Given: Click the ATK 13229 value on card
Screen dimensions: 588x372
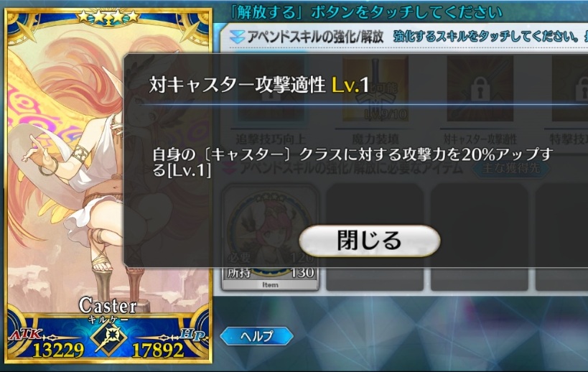Looking at the screenshot, I should (58, 350).
